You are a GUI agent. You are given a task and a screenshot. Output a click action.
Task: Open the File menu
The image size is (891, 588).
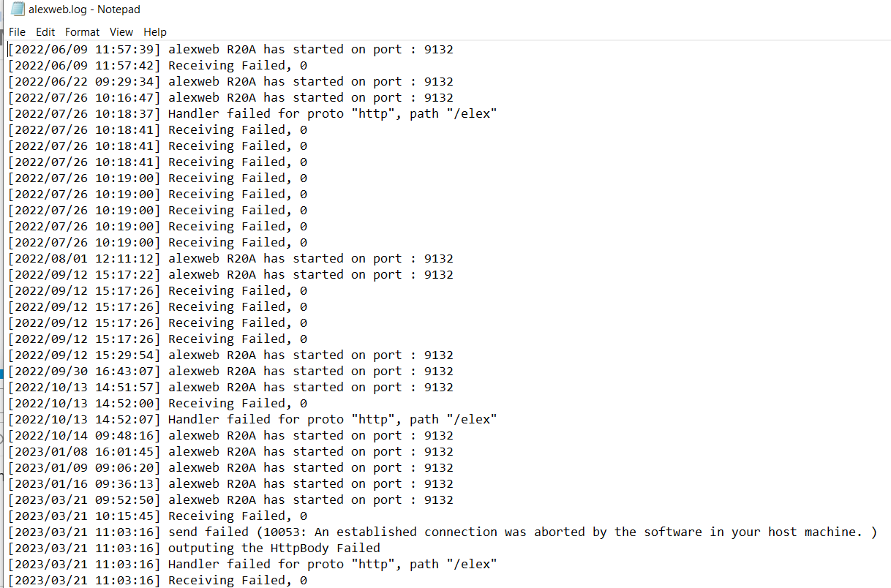[17, 32]
